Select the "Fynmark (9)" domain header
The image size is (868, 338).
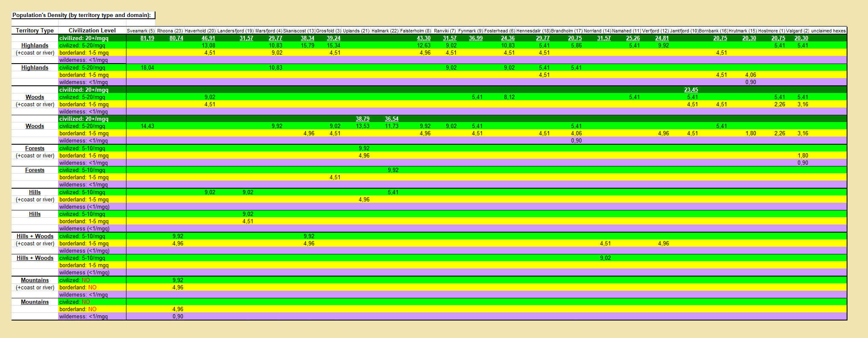(470, 31)
